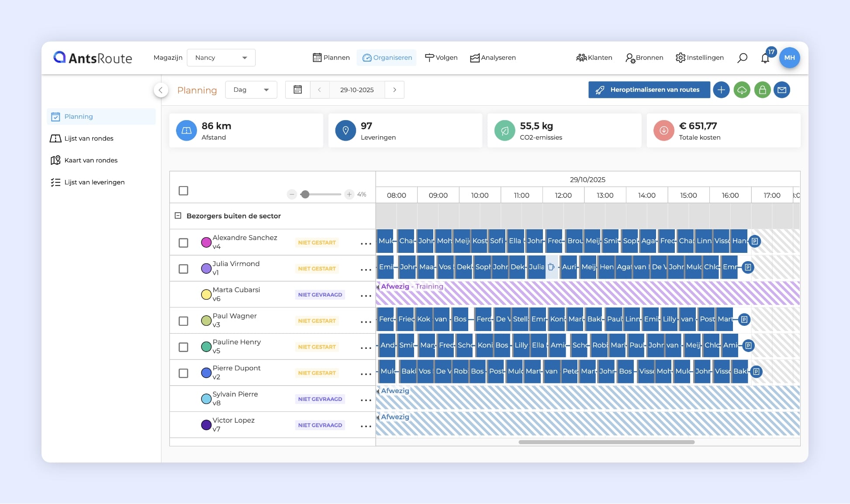Go to the next day arrow

coord(394,90)
